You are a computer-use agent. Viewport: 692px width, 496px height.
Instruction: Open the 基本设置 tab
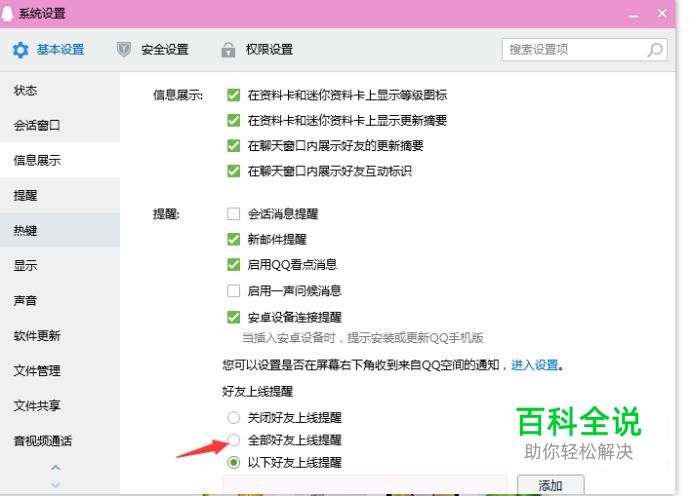coord(48,49)
